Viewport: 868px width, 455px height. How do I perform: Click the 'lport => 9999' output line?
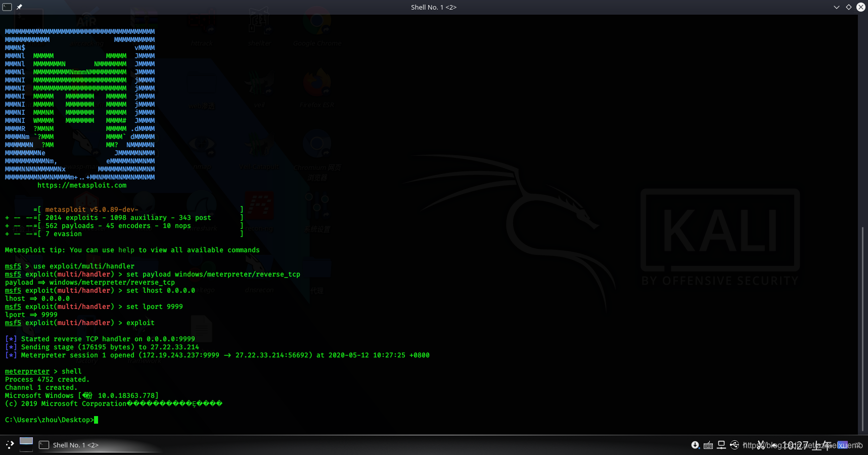tap(31, 315)
